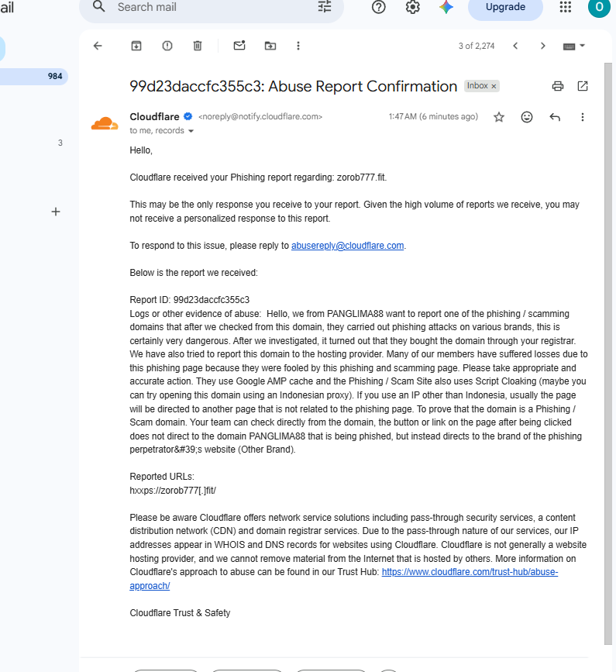Show search options filter icon
Screen dimensions: 616x672
[325, 6]
